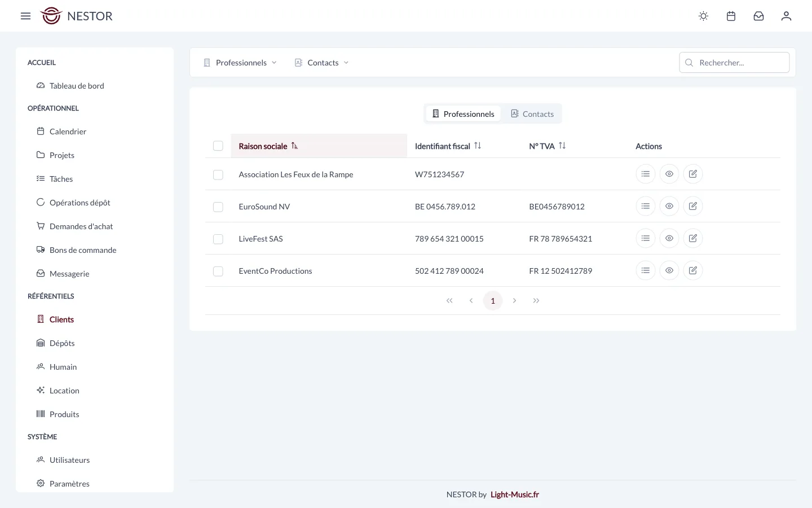Screen dimensions: 812x508
Task: Go to the next page of results
Action: click(514, 301)
